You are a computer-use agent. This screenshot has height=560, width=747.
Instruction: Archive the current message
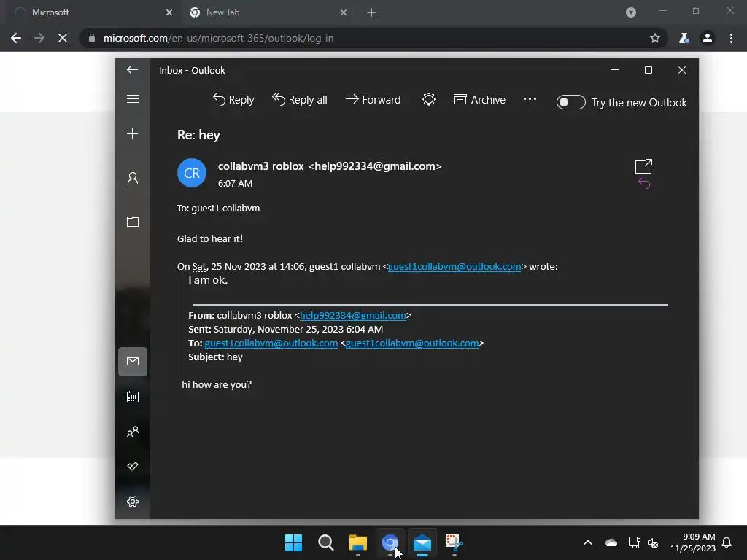point(479,99)
